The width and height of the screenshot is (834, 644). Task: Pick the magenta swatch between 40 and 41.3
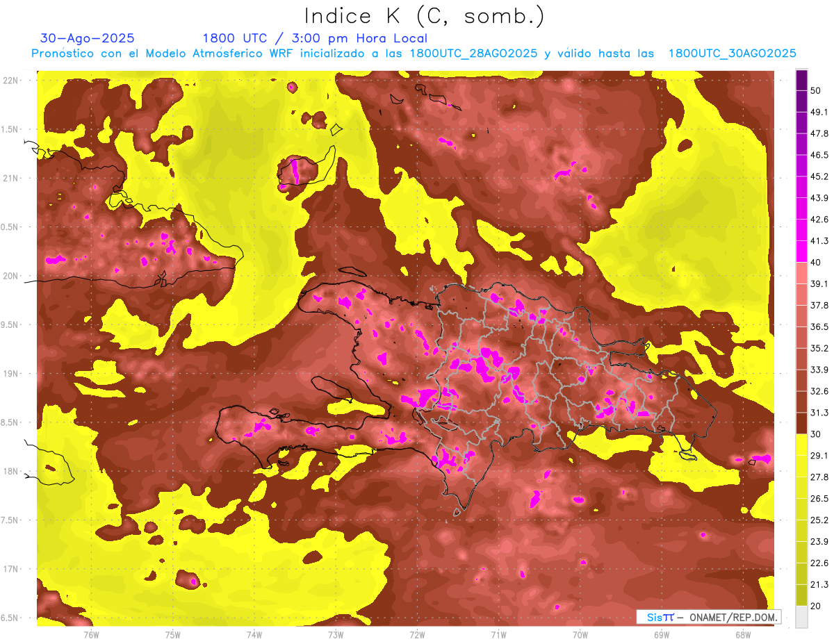(801, 251)
